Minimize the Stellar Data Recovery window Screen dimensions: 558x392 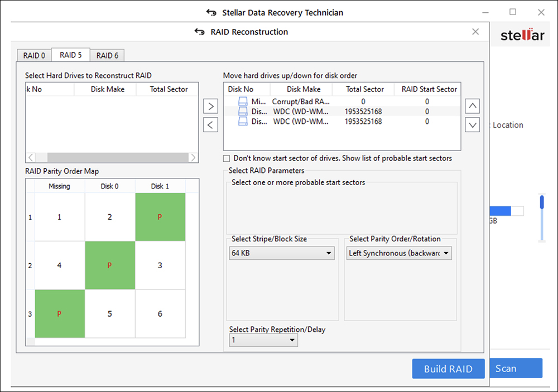485,12
